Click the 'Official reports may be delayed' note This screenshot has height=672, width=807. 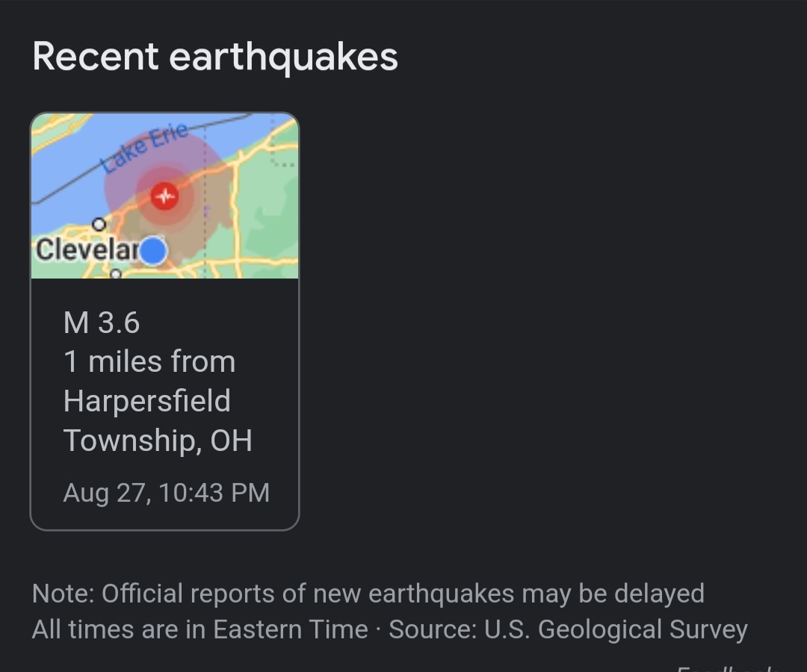[x=368, y=594]
